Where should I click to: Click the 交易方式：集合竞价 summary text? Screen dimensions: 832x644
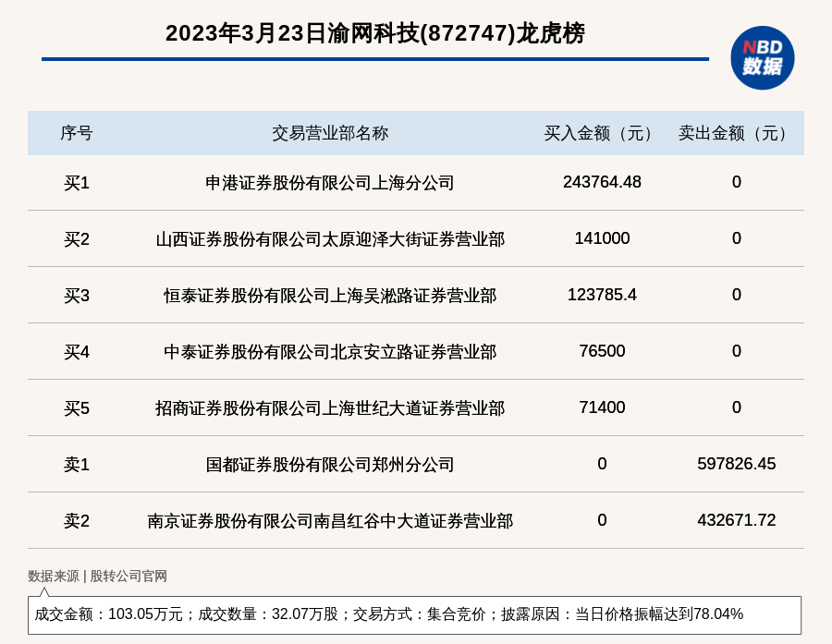point(419,614)
